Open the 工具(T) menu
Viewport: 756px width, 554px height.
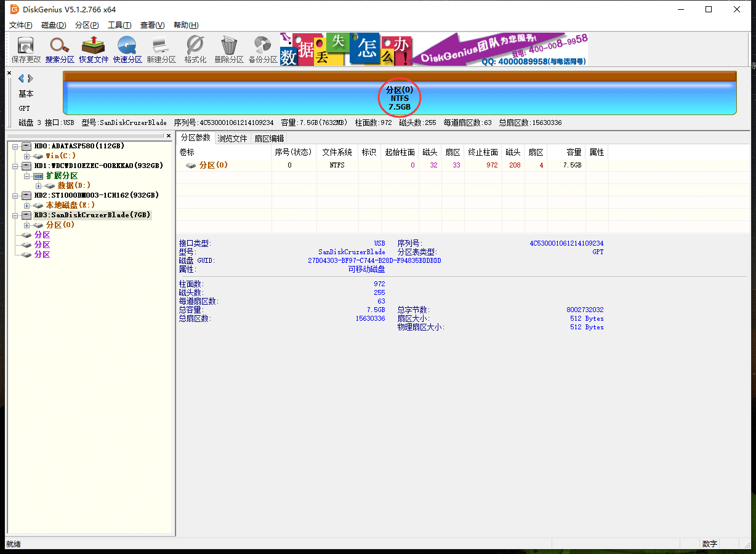[x=119, y=25]
